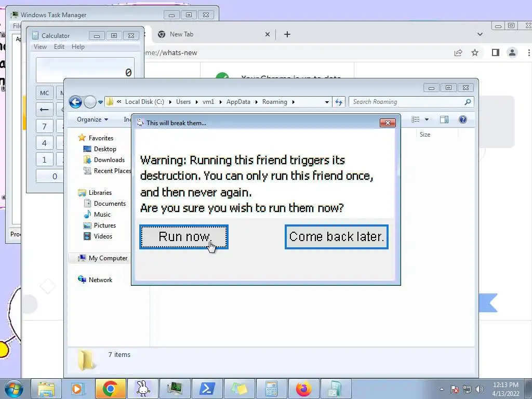This screenshot has height=399, width=532.
Task: Open the Videos library
Action: 103,236
